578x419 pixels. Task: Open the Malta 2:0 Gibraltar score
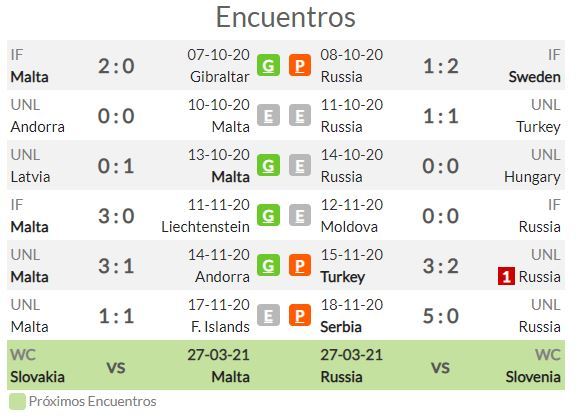(116, 66)
